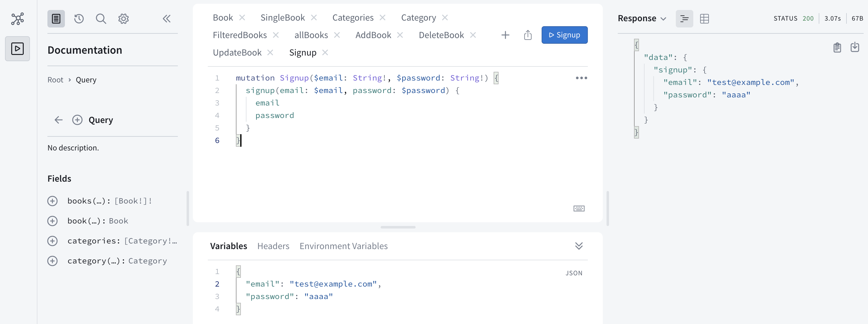Open the Headers tab
This screenshot has height=324, width=868.
273,246
